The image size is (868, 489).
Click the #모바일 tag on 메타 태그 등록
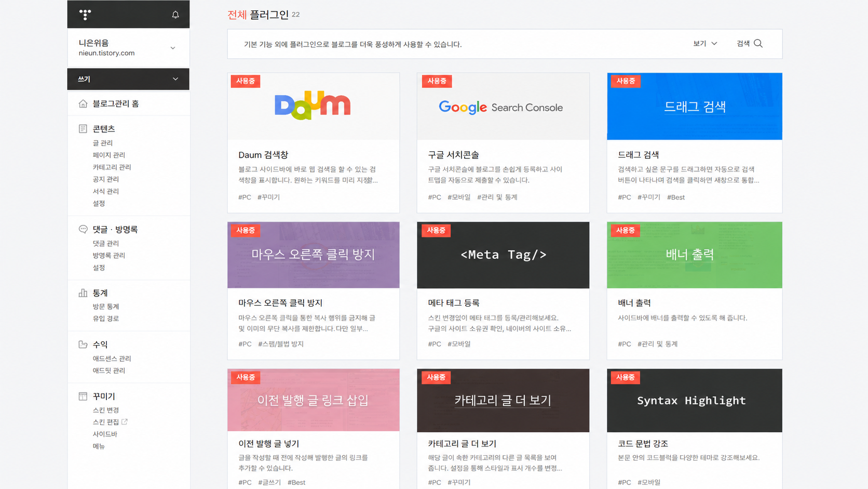[x=459, y=344]
